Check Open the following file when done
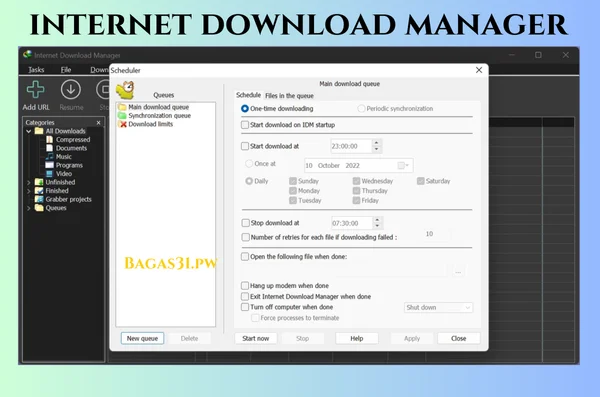 coord(245,256)
